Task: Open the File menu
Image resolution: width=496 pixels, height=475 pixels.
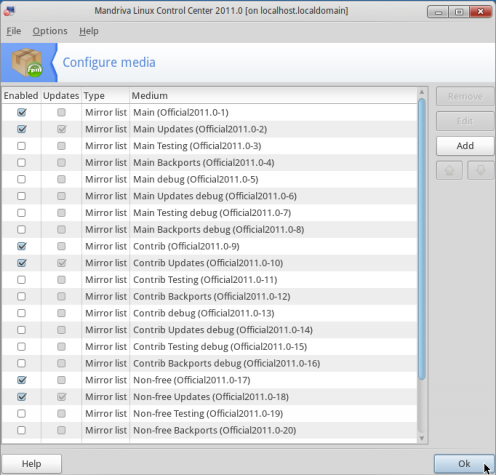Action: pyautogui.click(x=14, y=31)
